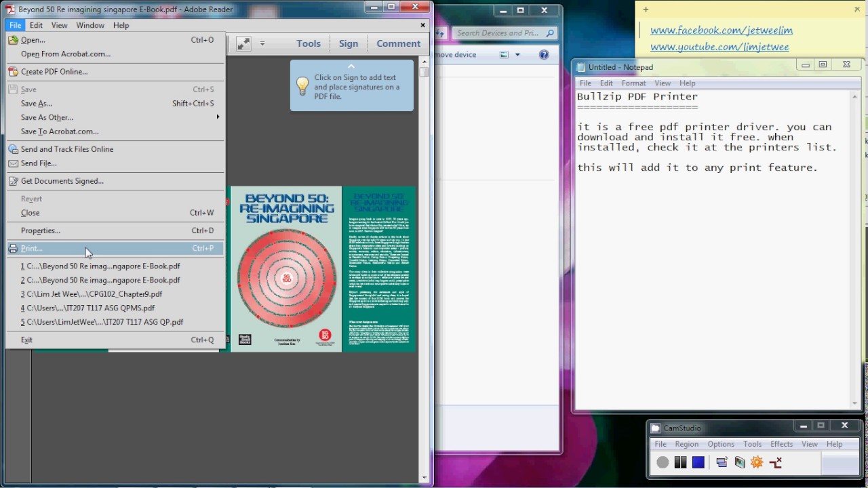Select Close from the File menu
The height and width of the screenshot is (488, 868).
tap(115, 213)
